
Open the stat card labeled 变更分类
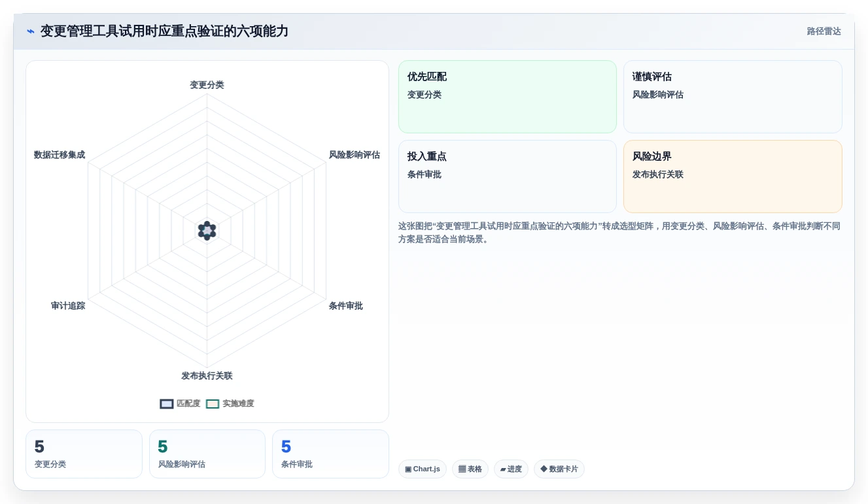tap(84, 454)
